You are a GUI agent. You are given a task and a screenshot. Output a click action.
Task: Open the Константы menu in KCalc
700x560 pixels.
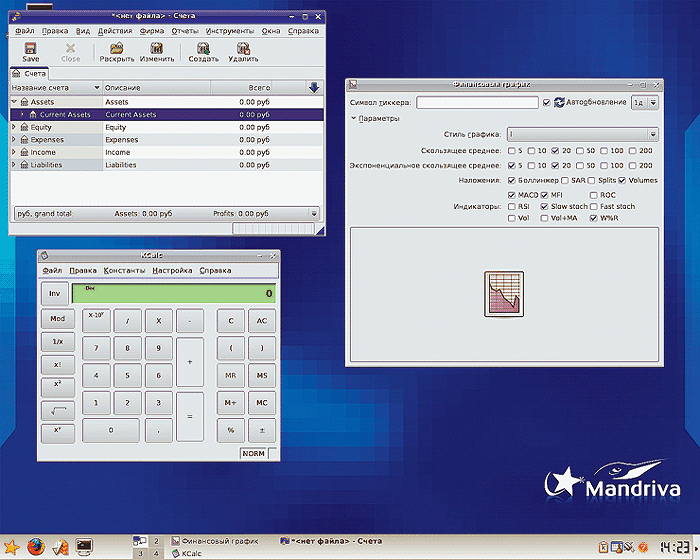pyautogui.click(x=125, y=271)
